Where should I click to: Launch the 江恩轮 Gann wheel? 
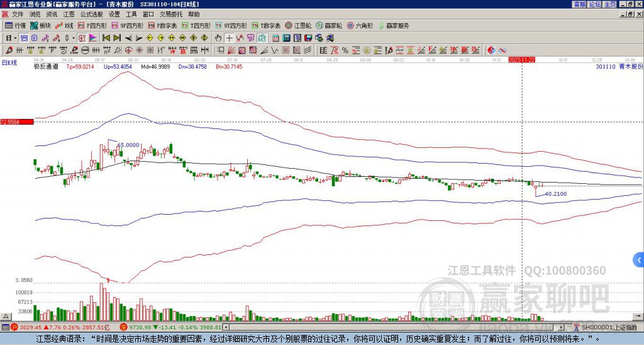tap(298, 25)
